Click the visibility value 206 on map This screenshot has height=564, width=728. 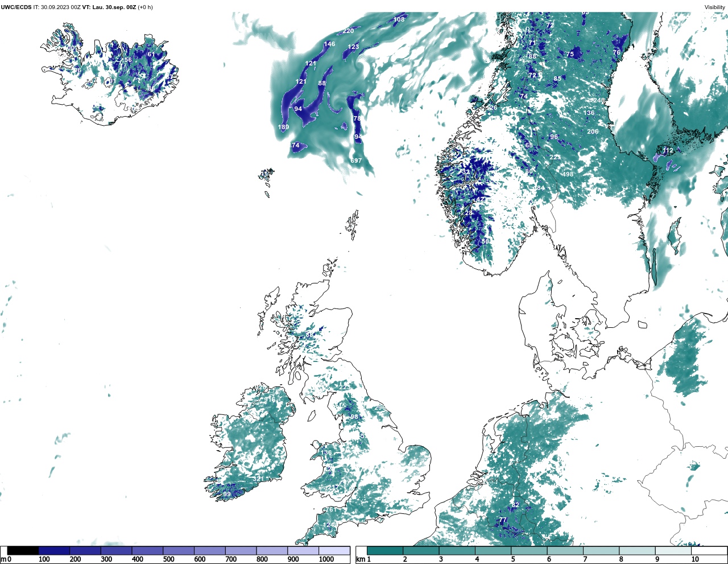[x=593, y=131]
